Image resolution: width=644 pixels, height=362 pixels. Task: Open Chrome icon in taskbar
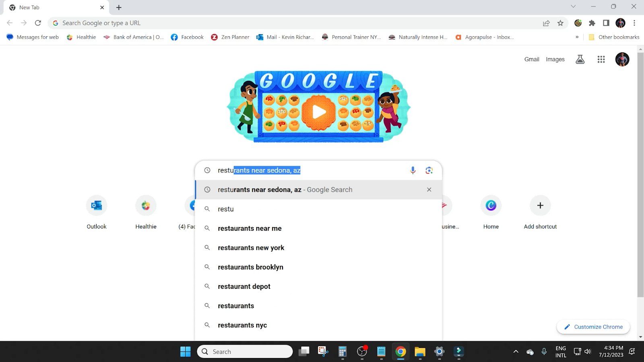point(400,352)
